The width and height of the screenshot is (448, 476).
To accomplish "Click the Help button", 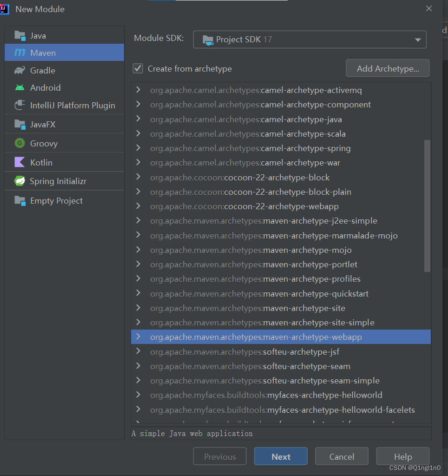I will (x=403, y=456).
